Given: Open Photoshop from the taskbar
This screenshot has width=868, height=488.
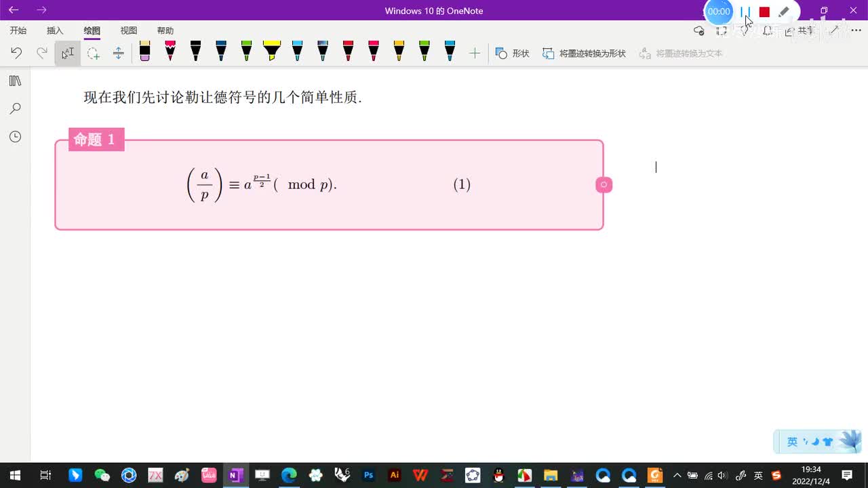Looking at the screenshot, I should tap(368, 475).
